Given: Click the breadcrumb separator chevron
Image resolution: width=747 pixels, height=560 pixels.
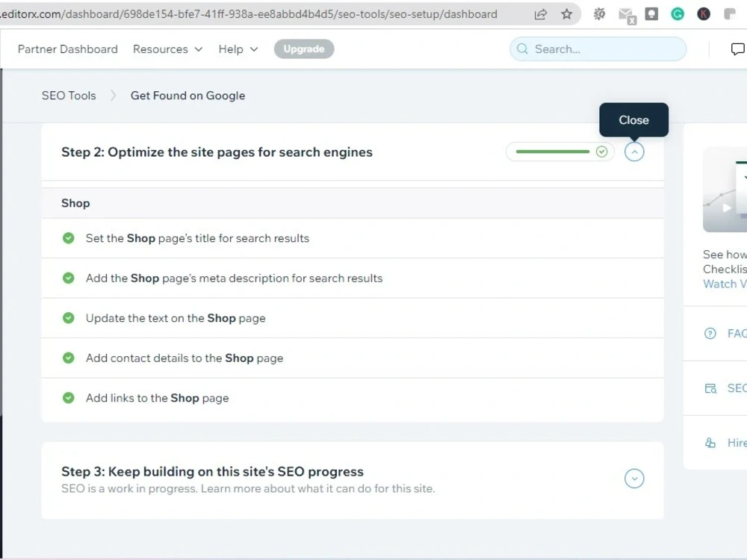Looking at the screenshot, I should [113, 96].
